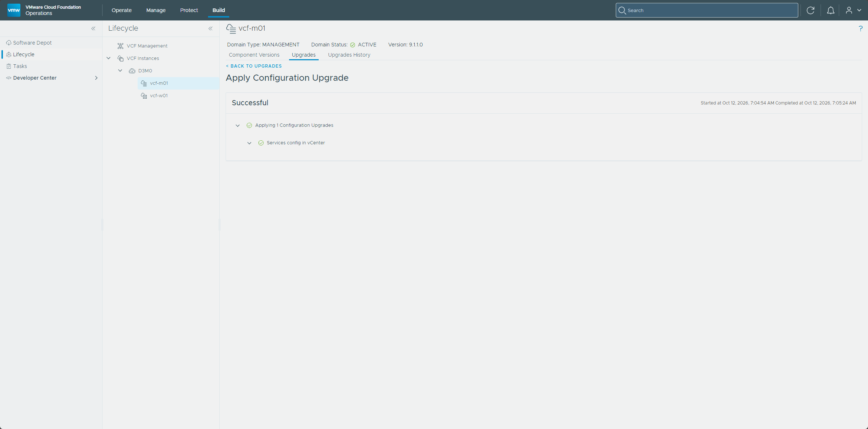The height and width of the screenshot is (429, 868).
Task: Click the Tasks clipboard icon
Action: 9,66
